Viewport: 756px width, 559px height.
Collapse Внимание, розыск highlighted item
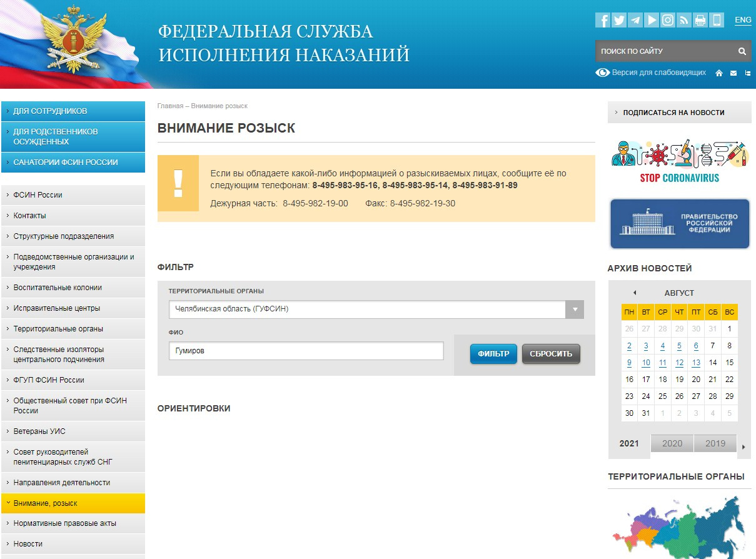73,503
